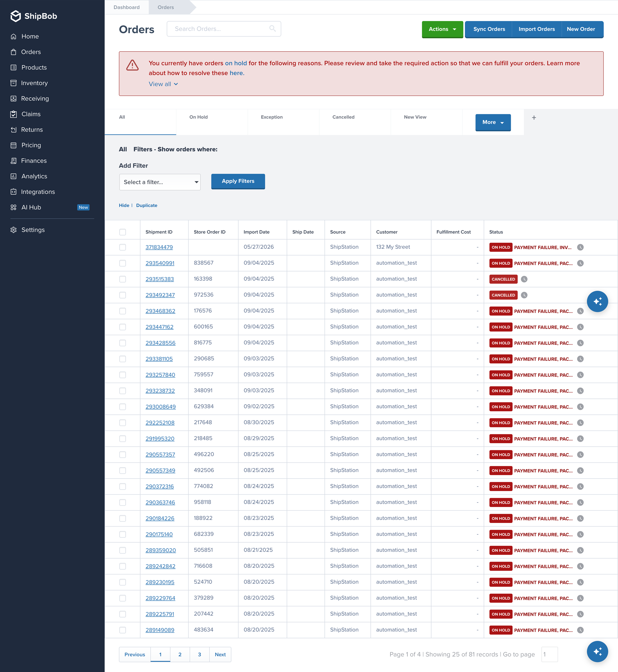This screenshot has width=618, height=672.
Task: Open the Select a filter dropdown
Action: (160, 182)
